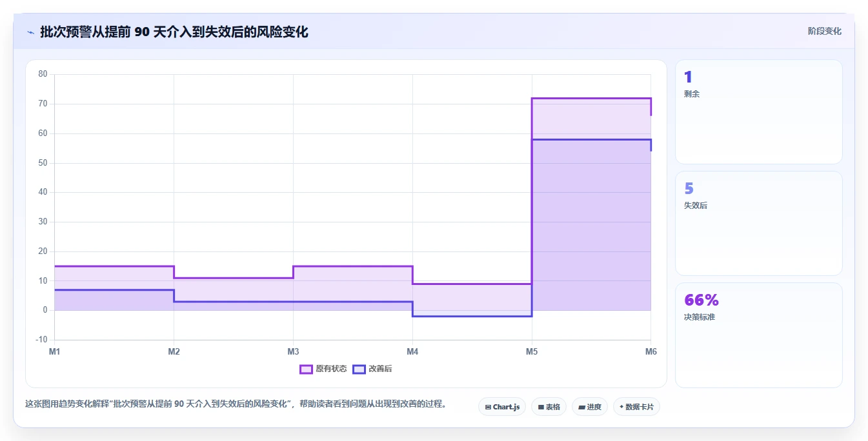Select the 数据卡片 tag chip
The image size is (868, 441).
636,407
